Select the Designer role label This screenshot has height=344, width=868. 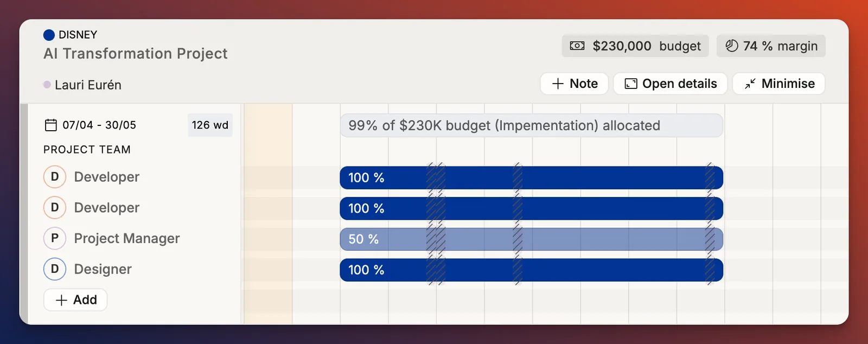(x=103, y=270)
